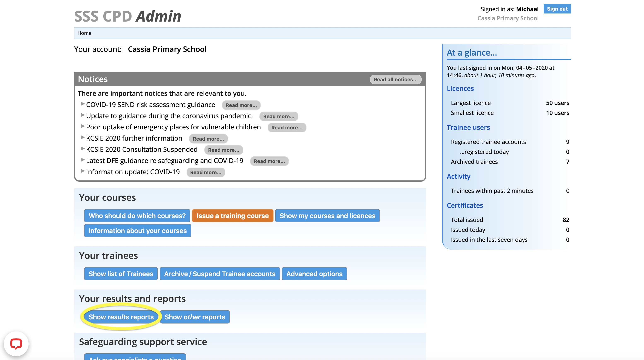Expand the Poor uptake of emergency places triangle
Screen dimensions: 644x360
click(x=82, y=126)
